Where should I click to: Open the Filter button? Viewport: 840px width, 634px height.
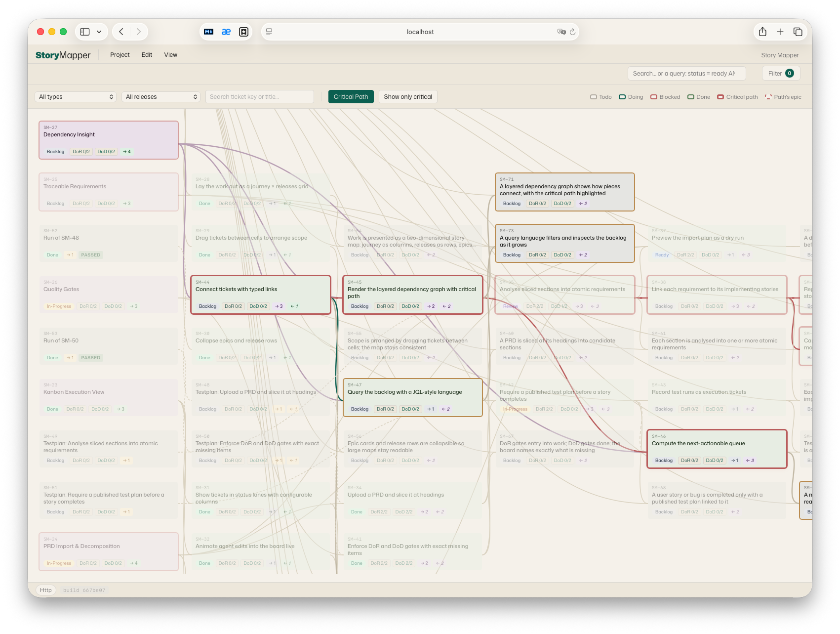pyautogui.click(x=781, y=73)
